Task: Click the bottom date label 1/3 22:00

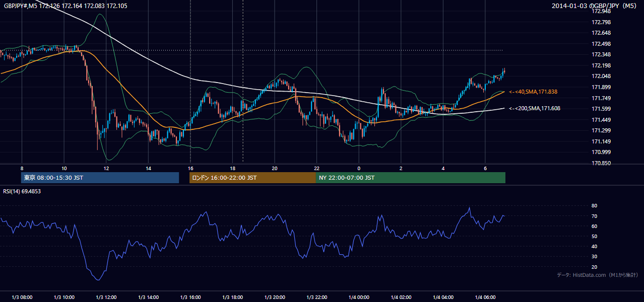Action: tap(316, 297)
